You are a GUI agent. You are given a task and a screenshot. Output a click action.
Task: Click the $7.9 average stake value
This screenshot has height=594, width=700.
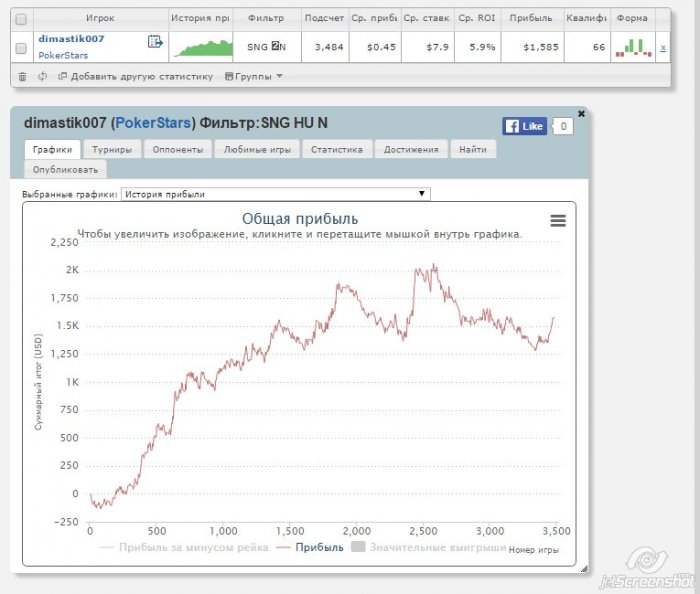pos(438,47)
